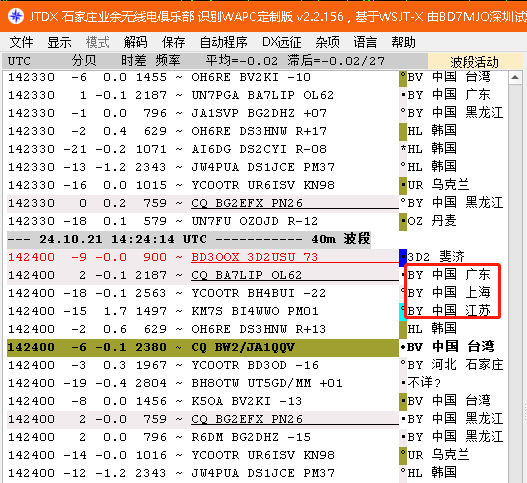Click the BY 中国 江苏 location label
Image resolution: width=527 pixels, height=483 pixels.
pos(449,311)
